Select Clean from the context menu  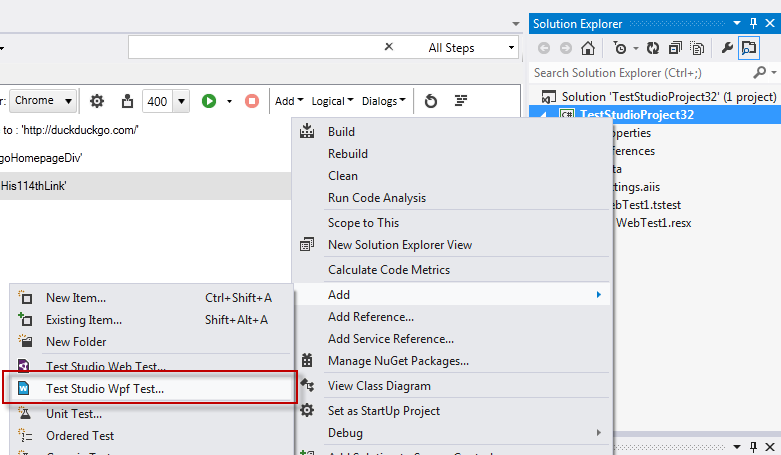[451, 175]
